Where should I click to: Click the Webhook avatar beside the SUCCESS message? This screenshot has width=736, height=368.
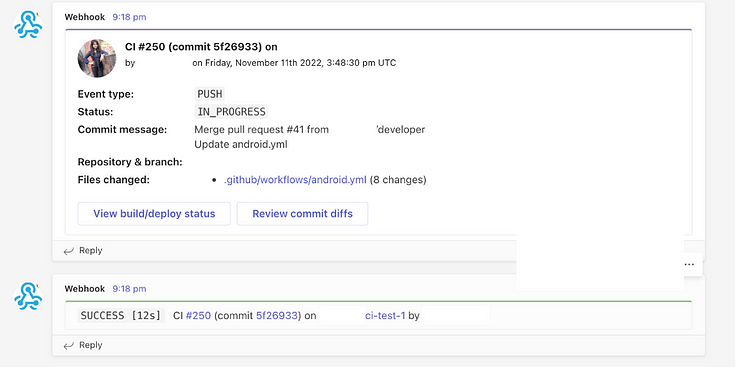28,296
